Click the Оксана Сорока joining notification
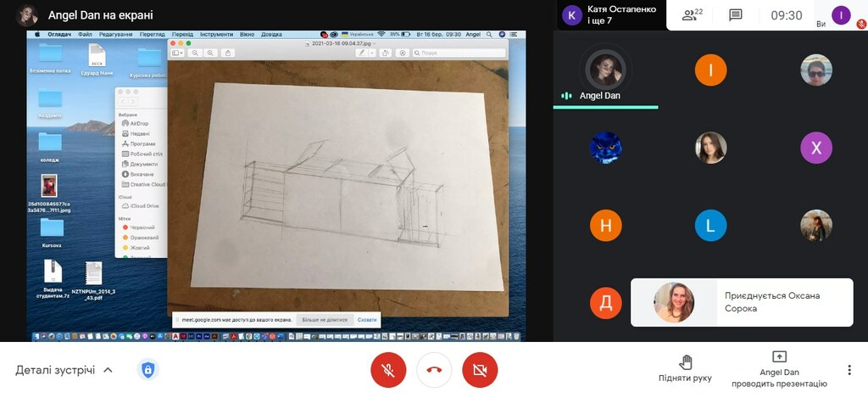 (x=742, y=302)
